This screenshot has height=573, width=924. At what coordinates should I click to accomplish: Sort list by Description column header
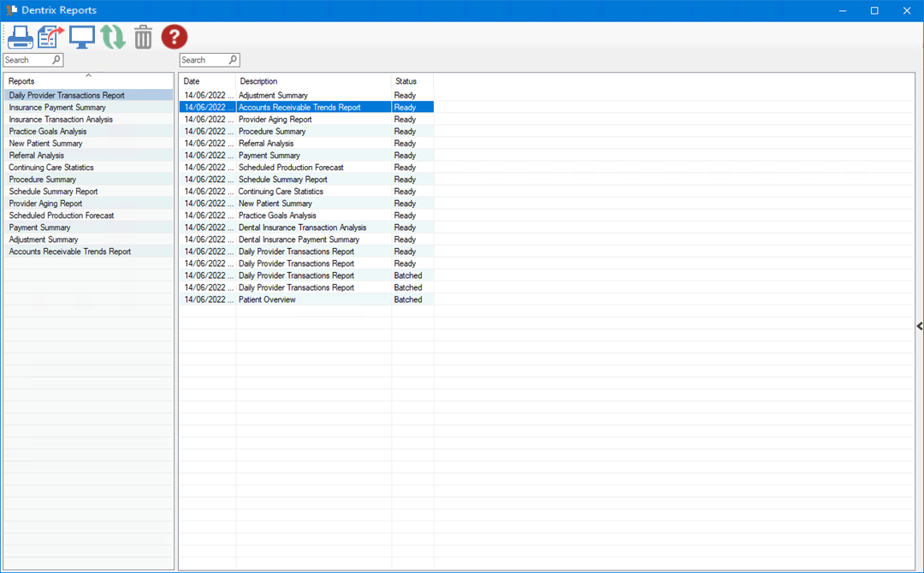(312, 81)
